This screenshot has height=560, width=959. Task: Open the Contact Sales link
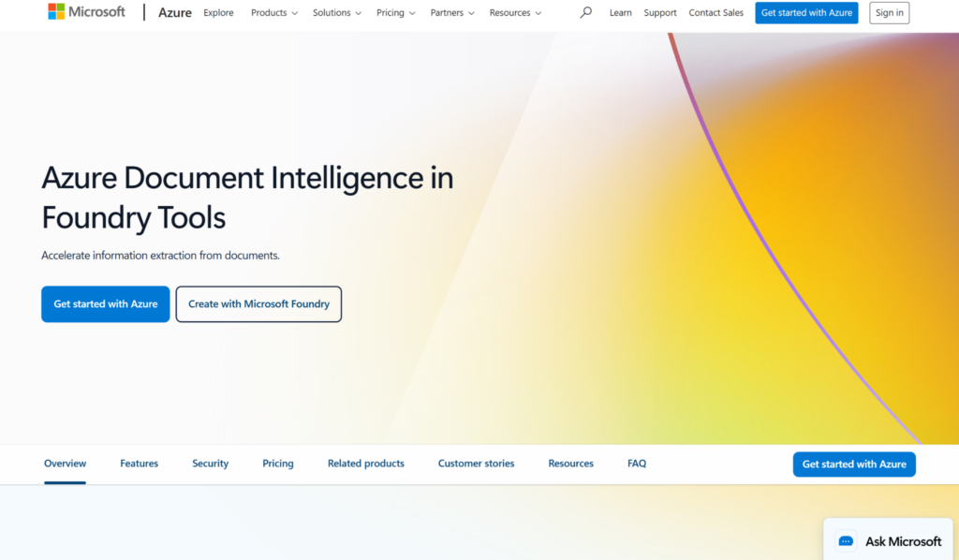tap(716, 13)
